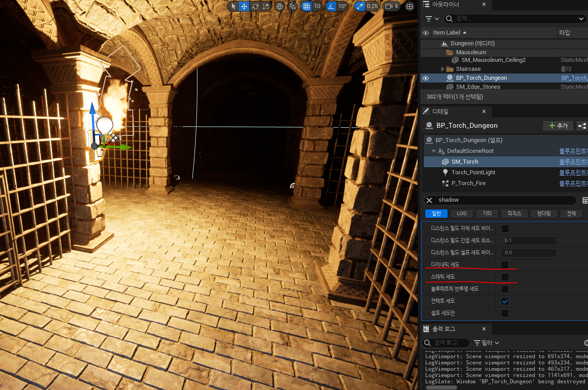Select BP_Torch_Dungeon (셀프) component row

click(x=506, y=140)
